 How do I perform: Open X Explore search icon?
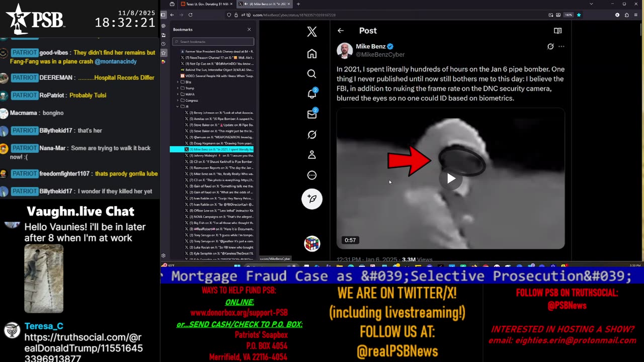pyautogui.click(x=312, y=74)
